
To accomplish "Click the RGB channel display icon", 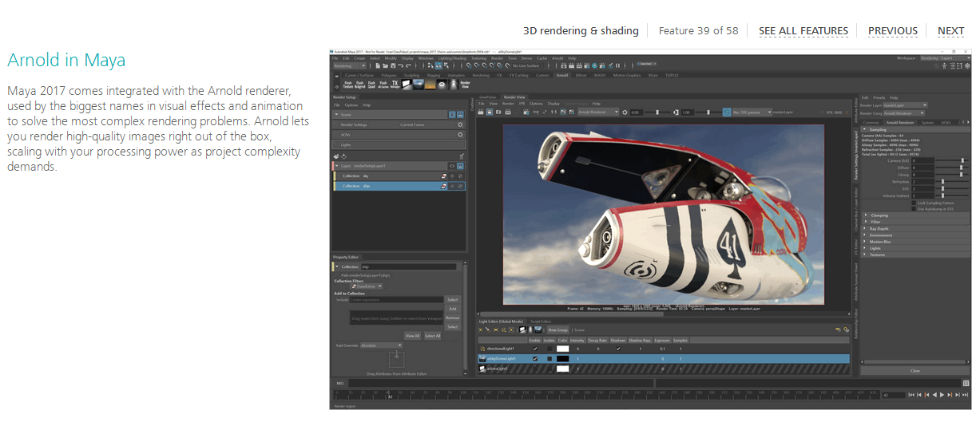I will tap(536, 112).
